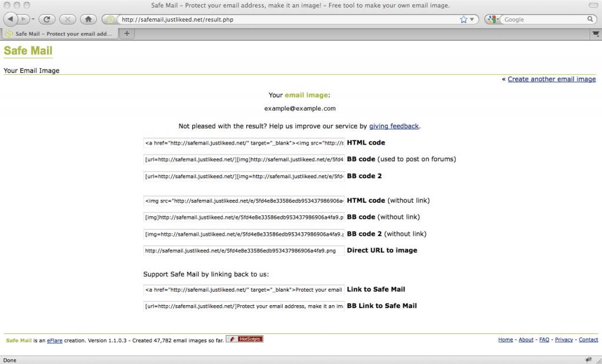The width and height of the screenshot is (602, 364).
Task: Select BB code 2 without link field
Action: [x=244, y=234]
